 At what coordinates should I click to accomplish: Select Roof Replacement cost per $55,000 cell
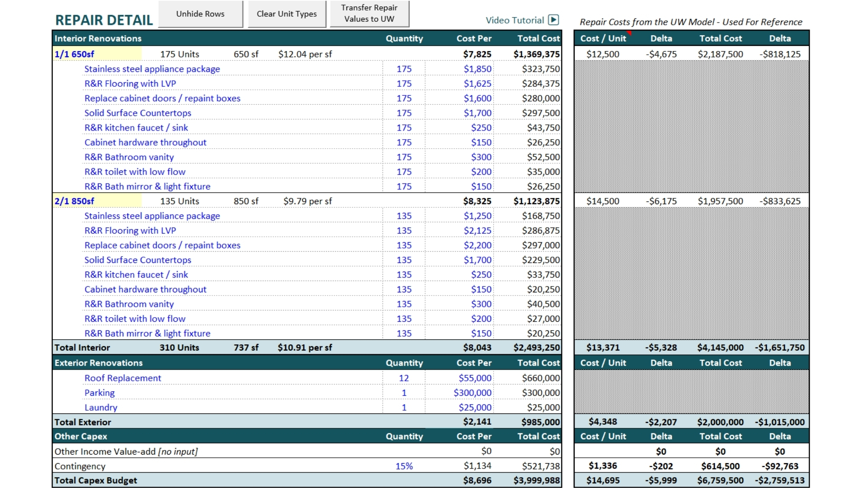point(475,378)
